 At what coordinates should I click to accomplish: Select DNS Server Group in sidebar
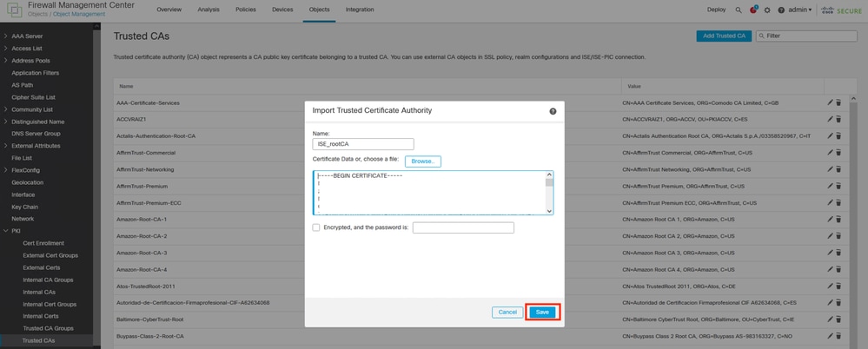(36, 134)
